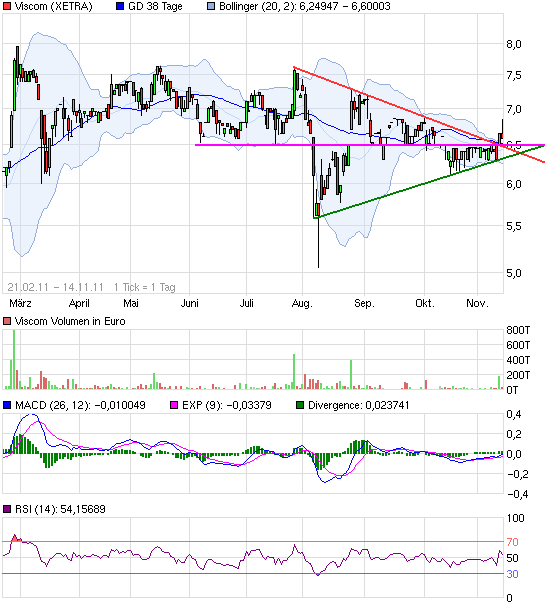The width and height of the screenshot is (545, 606).
Task: Click the 100 RSI axis label
Action: point(515,518)
